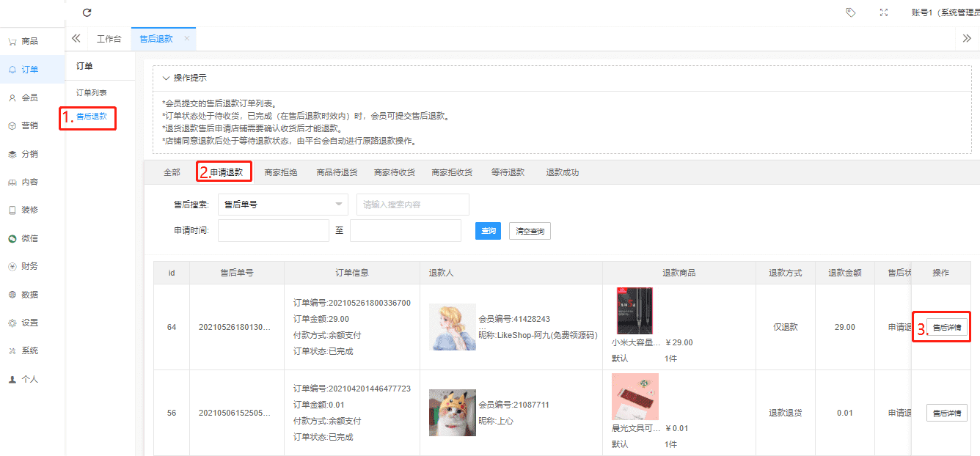Open 商品 in the sidebar

[x=29, y=42]
